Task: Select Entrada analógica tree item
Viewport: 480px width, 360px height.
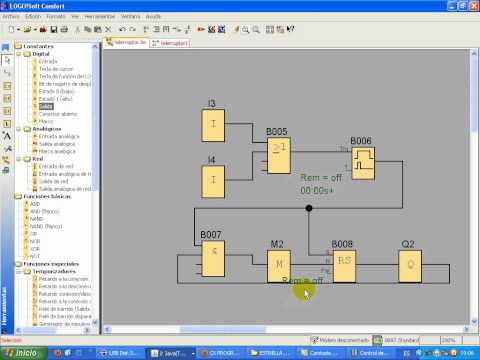Action: click(x=59, y=136)
